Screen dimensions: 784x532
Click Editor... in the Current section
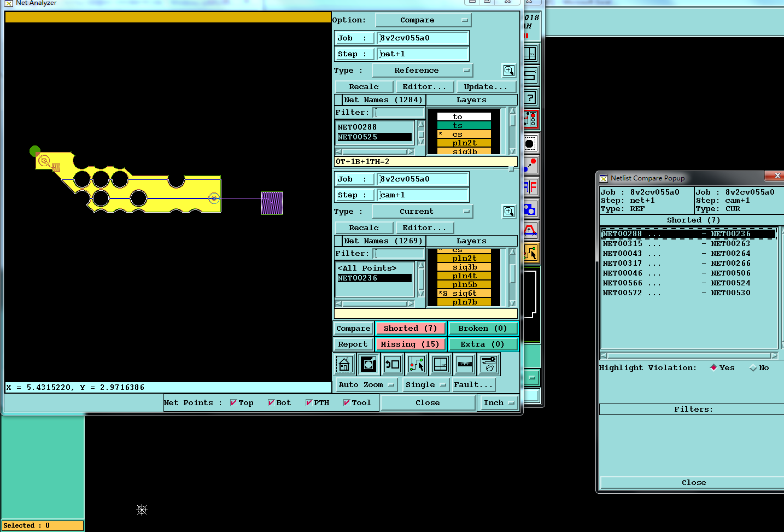click(425, 228)
